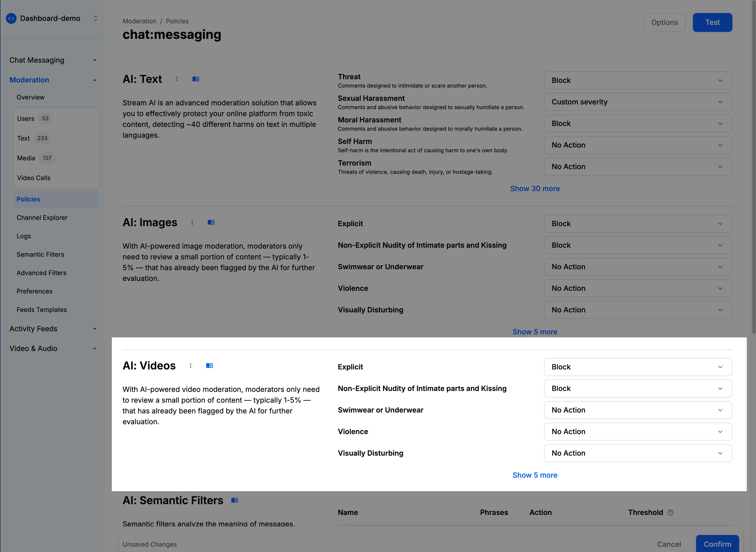The width and height of the screenshot is (756, 552).
Task: Open the AI: Text options menu
Action: tap(177, 79)
